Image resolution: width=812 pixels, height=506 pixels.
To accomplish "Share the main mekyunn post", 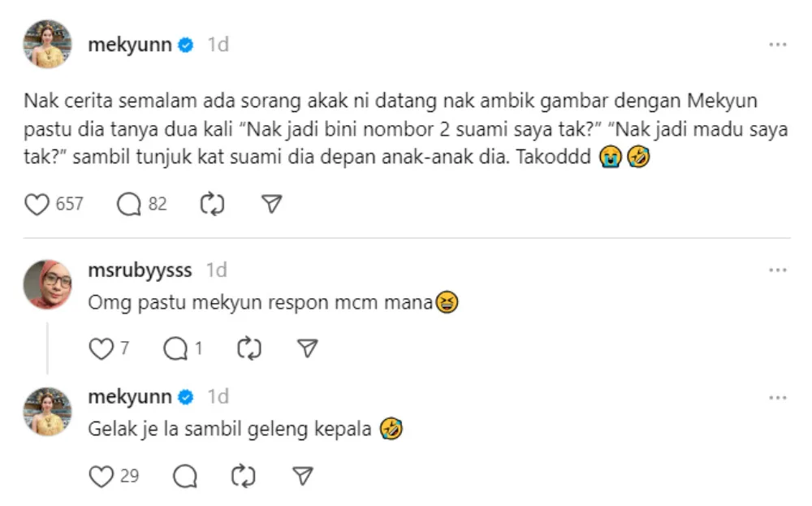I will [x=272, y=204].
